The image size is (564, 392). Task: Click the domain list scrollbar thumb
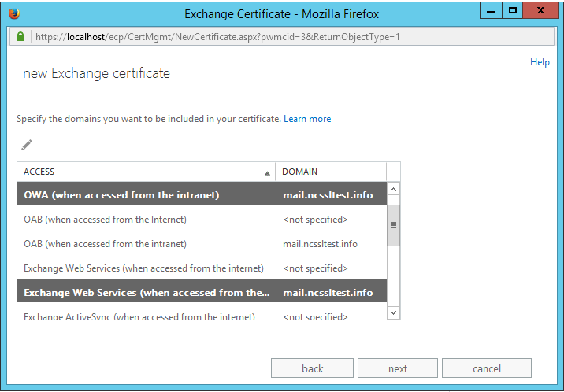[394, 224]
